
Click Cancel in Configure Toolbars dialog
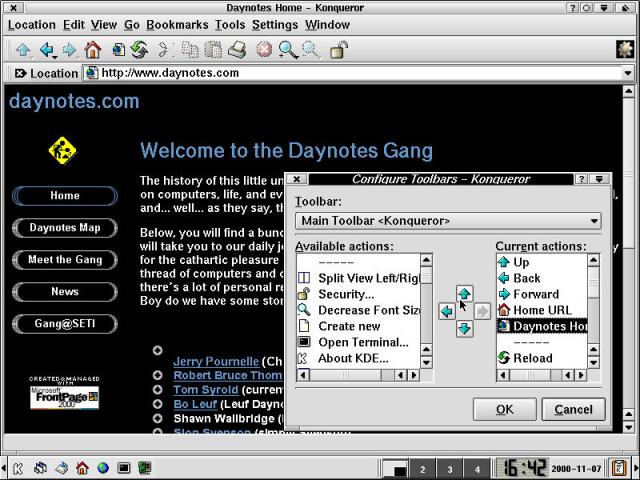click(x=573, y=409)
